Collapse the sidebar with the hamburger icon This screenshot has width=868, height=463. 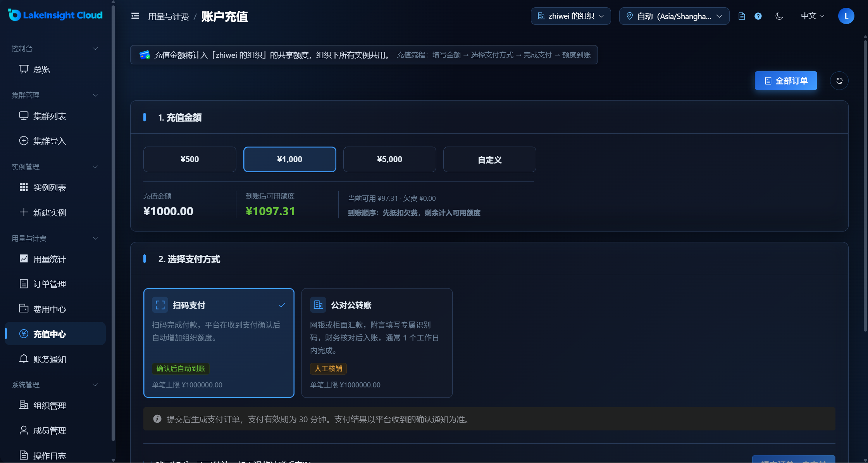pos(135,16)
